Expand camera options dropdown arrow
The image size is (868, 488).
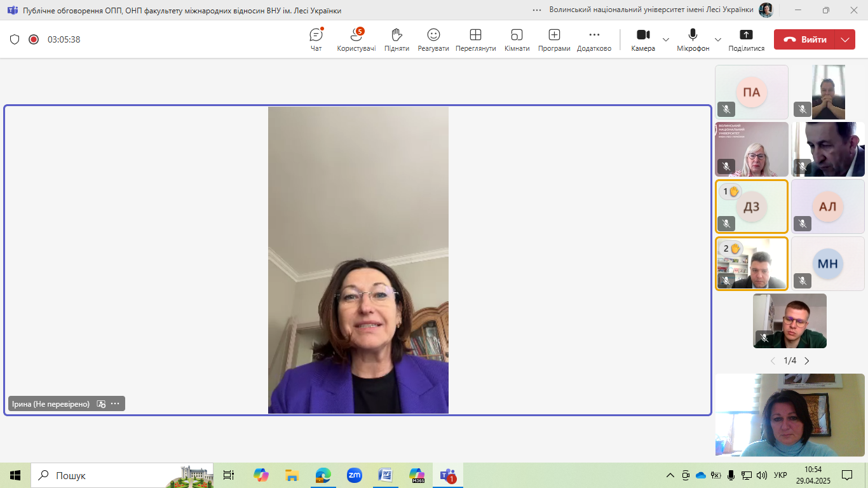[x=666, y=39]
